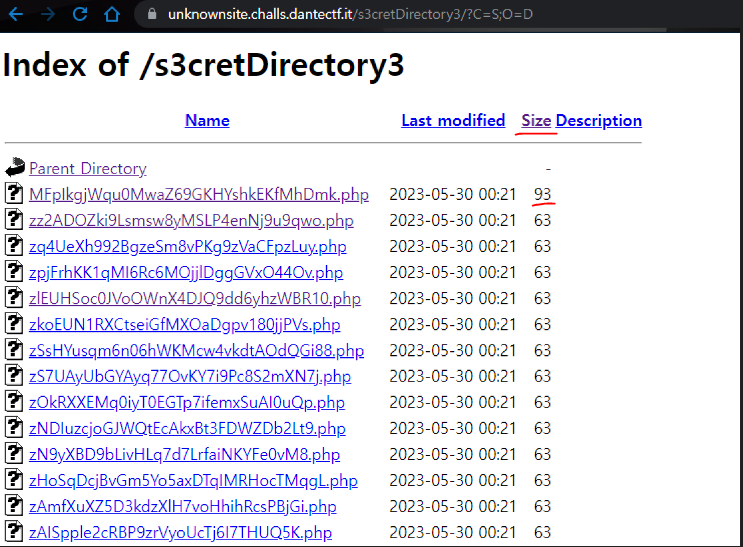
Task: Click unknown-file icon beside zOkRXXEMq0 file
Action: click(x=14, y=401)
